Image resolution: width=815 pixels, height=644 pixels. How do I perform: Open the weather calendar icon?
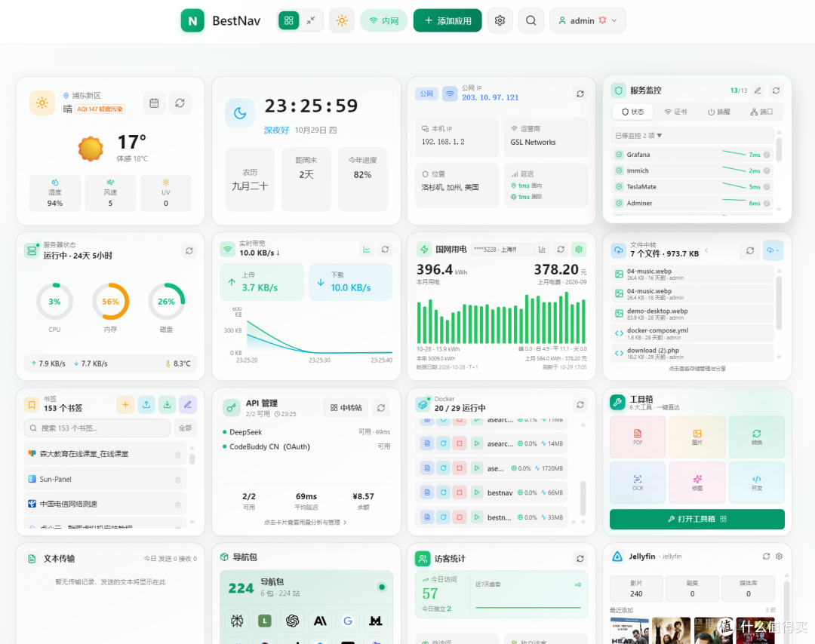click(x=154, y=103)
